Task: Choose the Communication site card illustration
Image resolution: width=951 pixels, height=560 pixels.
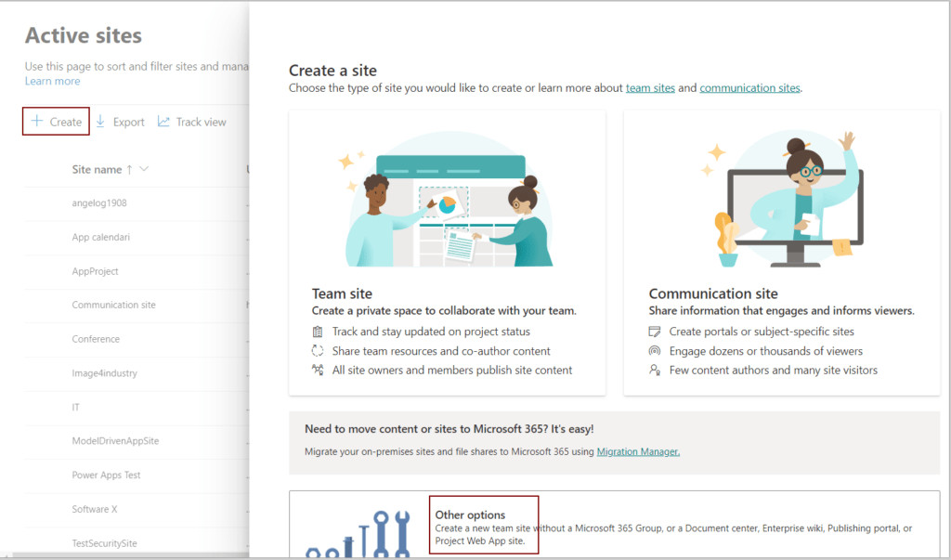Action: tap(782, 199)
